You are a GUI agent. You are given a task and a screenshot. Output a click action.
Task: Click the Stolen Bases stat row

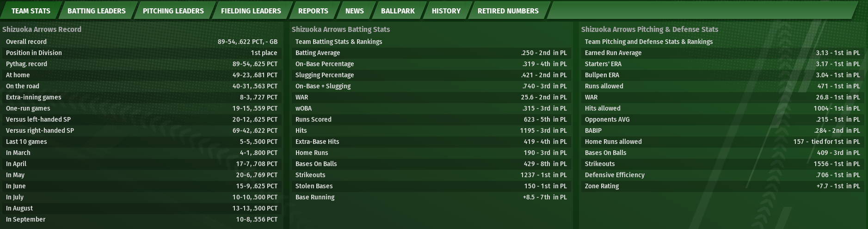click(431, 186)
